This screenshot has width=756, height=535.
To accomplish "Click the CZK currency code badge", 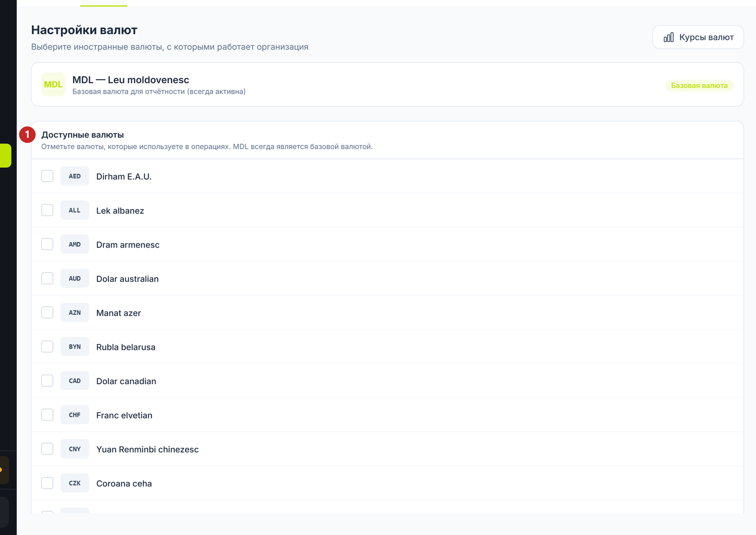I will [x=75, y=483].
